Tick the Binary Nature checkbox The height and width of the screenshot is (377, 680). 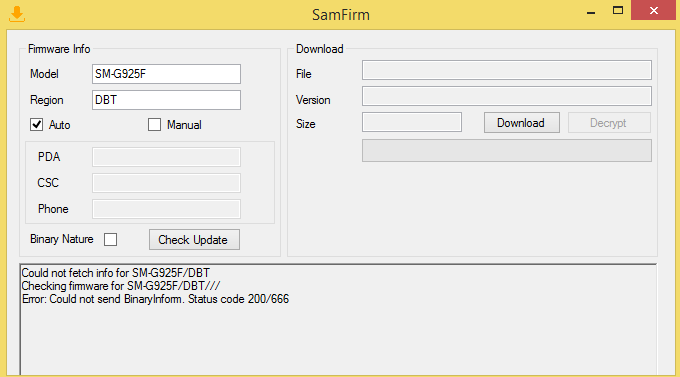pyautogui.click(x=111, y=239)
